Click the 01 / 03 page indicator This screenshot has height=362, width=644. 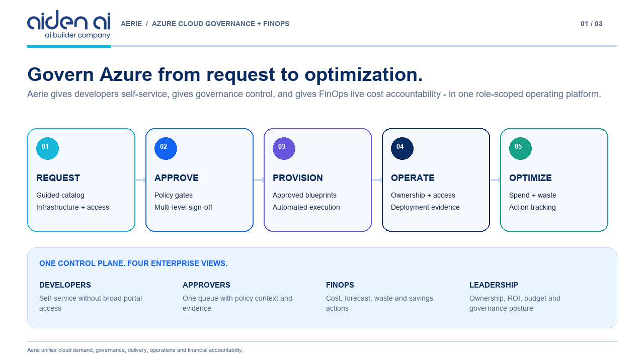click(592, 24)
